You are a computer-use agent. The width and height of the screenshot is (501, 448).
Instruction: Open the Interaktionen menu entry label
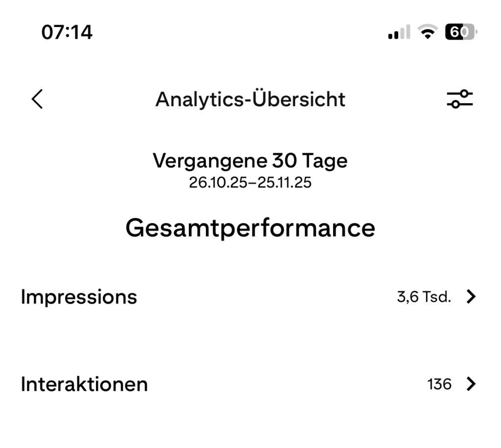[84, 384]
